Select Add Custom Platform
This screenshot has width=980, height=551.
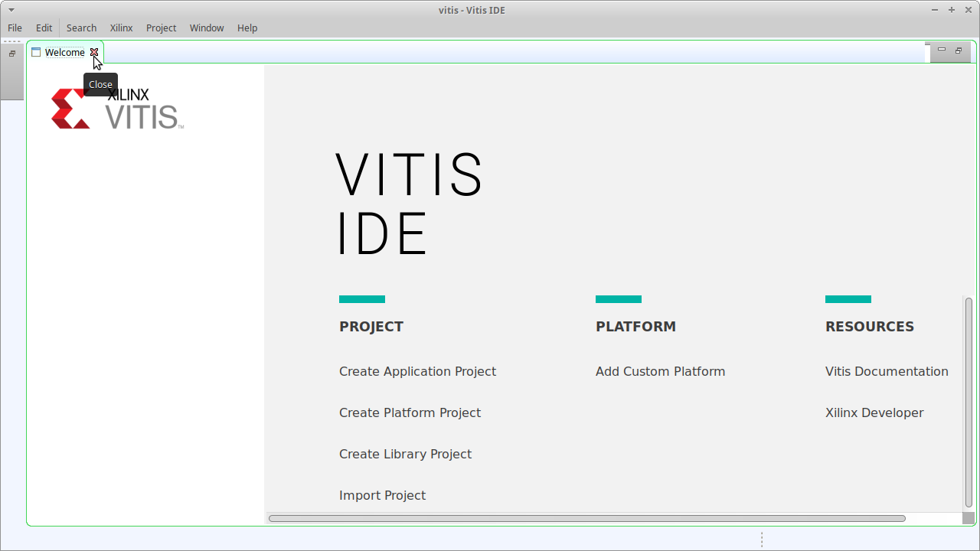pyautogui.click(x=660, y=371)
